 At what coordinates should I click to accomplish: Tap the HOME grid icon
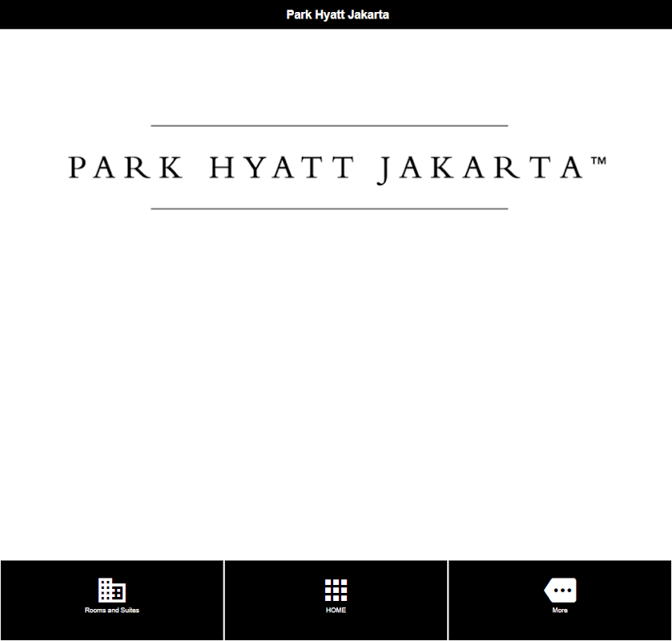tap(336, 590)
